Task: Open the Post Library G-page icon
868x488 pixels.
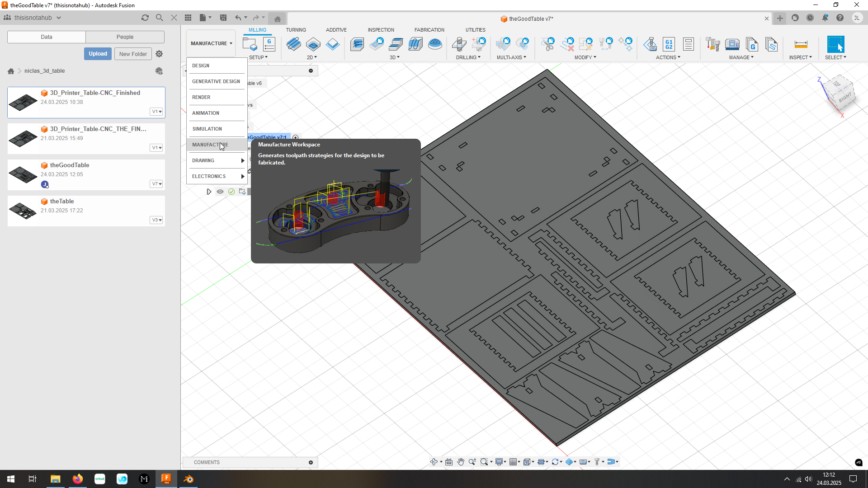Action: [752, 44]
